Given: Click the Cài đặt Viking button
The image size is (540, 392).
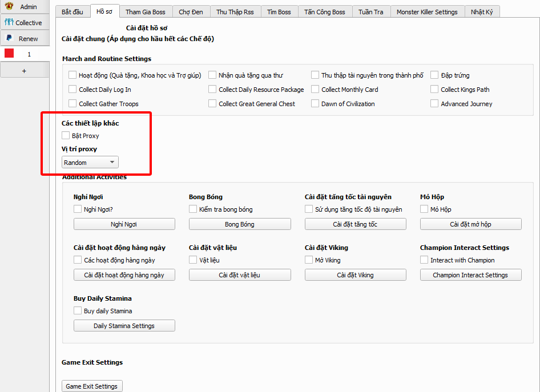Looking at the screenshot, I should (x=355, y=275).
